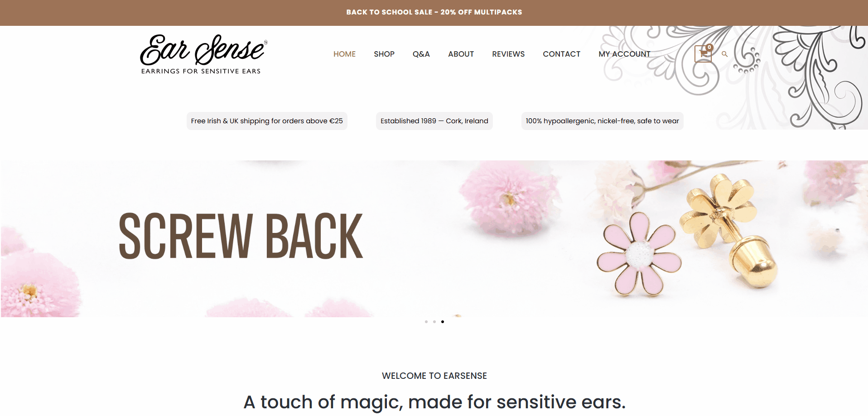Go to the first slider dot

pos(426,322)
